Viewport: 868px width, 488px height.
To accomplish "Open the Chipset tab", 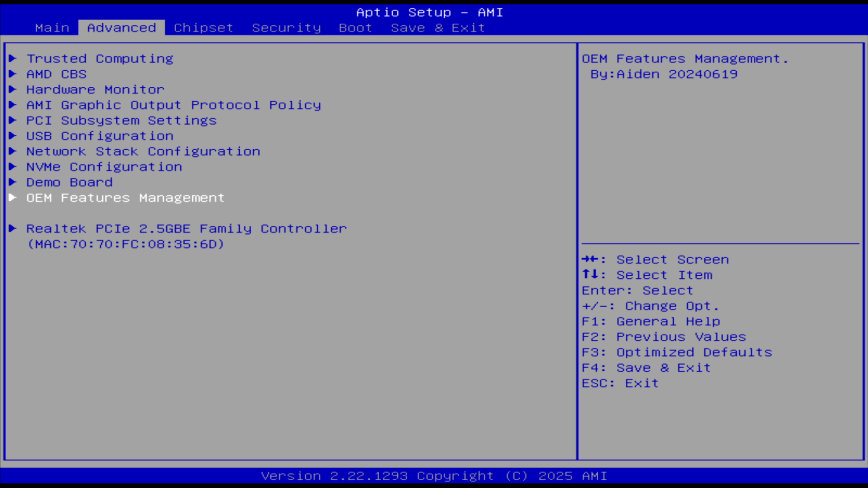I will pyautogui.click(x=204, y=28).
